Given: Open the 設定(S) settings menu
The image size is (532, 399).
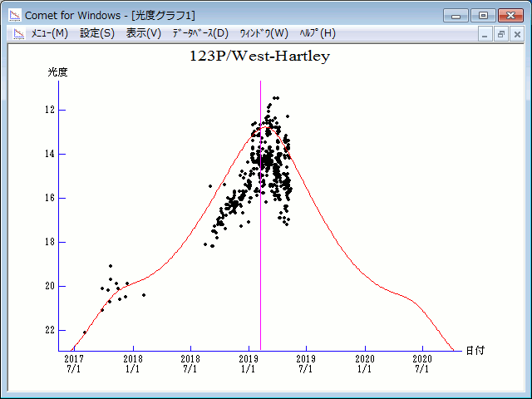Looking at the screenshot, I should 97,33.
